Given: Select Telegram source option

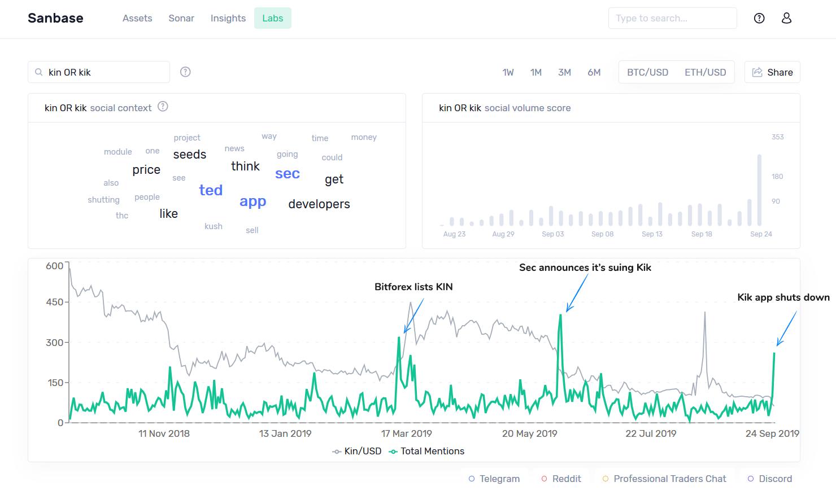Looking at the screenshot, I should tap(494, 479).
